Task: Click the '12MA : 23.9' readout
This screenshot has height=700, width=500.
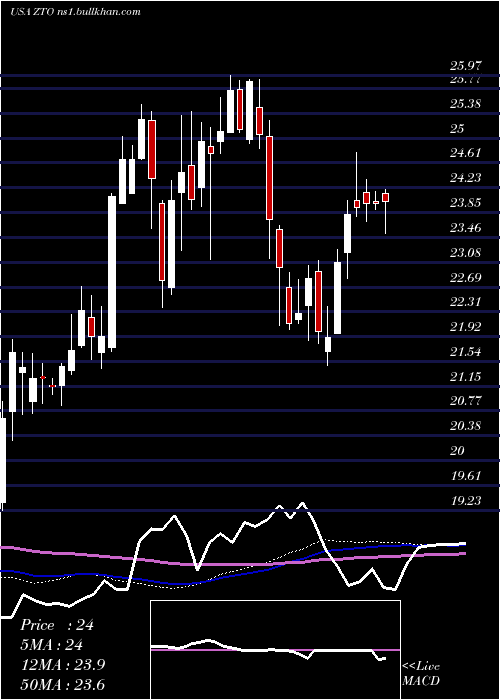Action: point(62,665)
